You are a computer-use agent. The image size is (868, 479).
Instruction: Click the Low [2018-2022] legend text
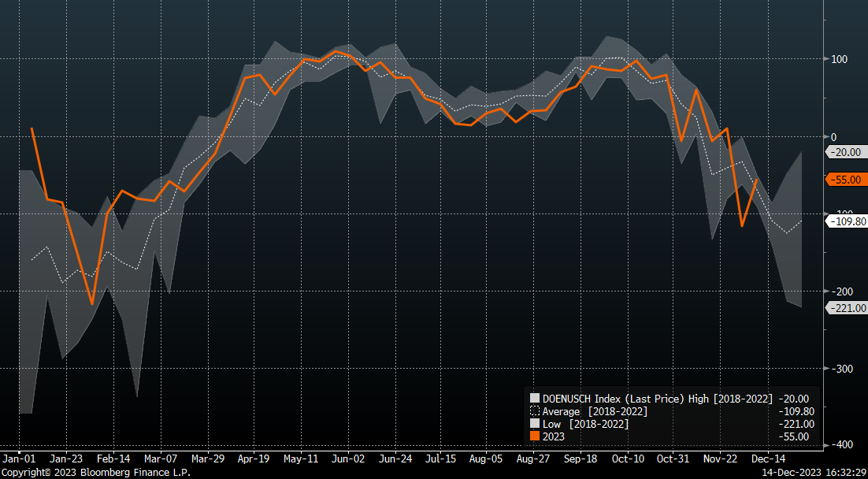coord(585,424)
